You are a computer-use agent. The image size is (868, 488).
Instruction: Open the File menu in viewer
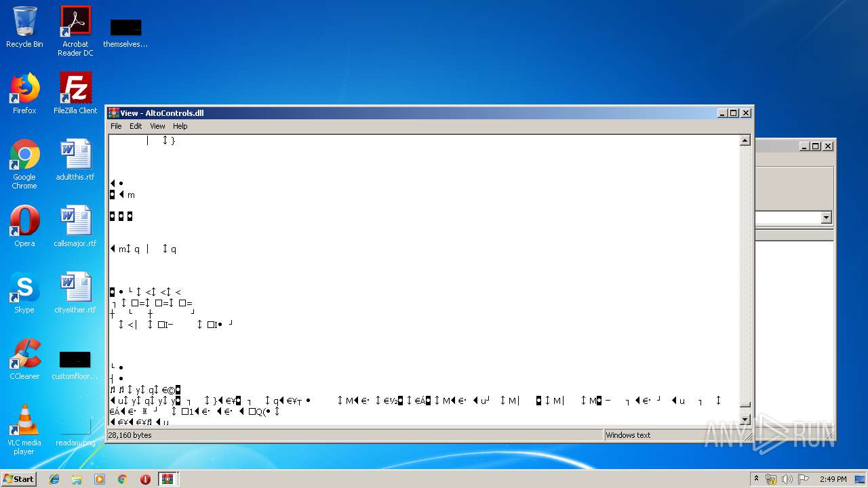tap(116, 126)
